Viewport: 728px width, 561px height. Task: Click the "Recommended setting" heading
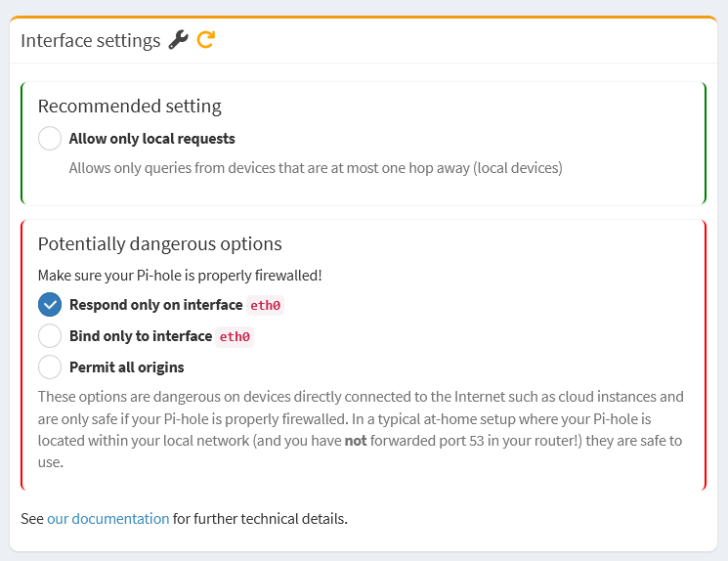coord(129,106)
